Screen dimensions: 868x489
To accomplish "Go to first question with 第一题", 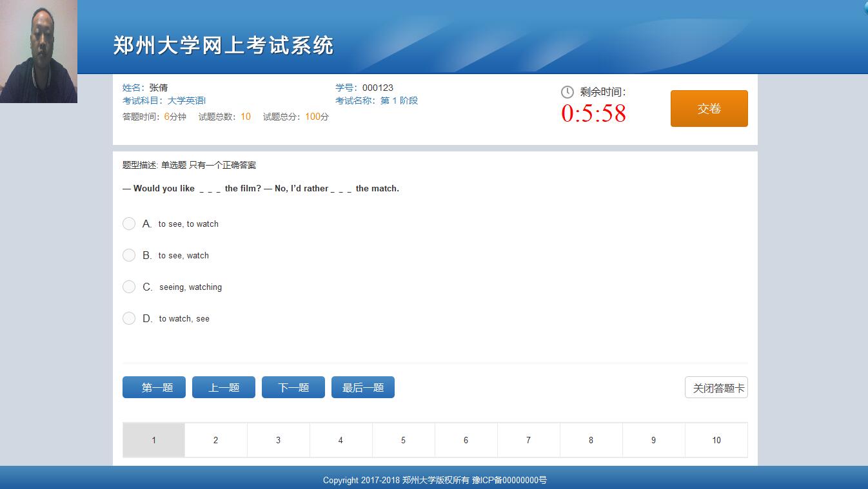I will pos(154,387).
